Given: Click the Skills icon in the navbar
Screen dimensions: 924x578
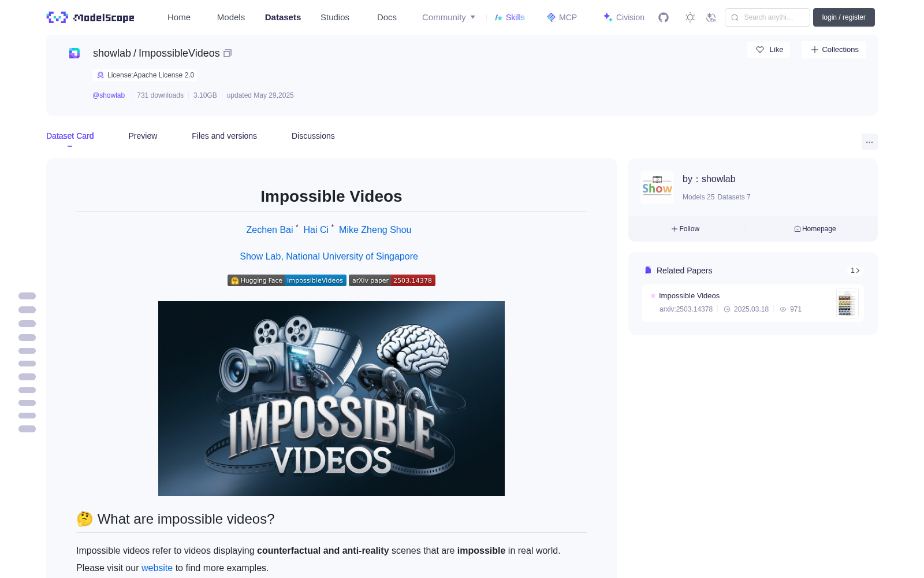Looking at the screenshot, I should (x=498, y=17).
